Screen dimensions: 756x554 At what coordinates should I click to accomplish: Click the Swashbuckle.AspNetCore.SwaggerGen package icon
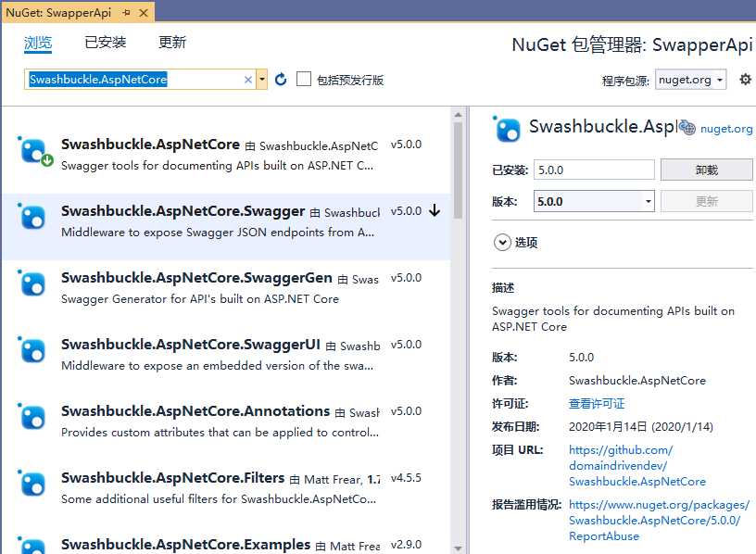click(32, 283)
